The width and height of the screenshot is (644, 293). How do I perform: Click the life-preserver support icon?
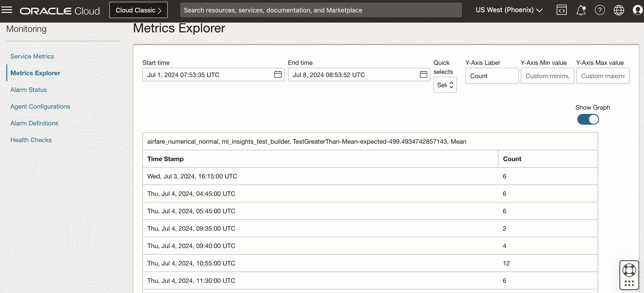tap(629, 270)
